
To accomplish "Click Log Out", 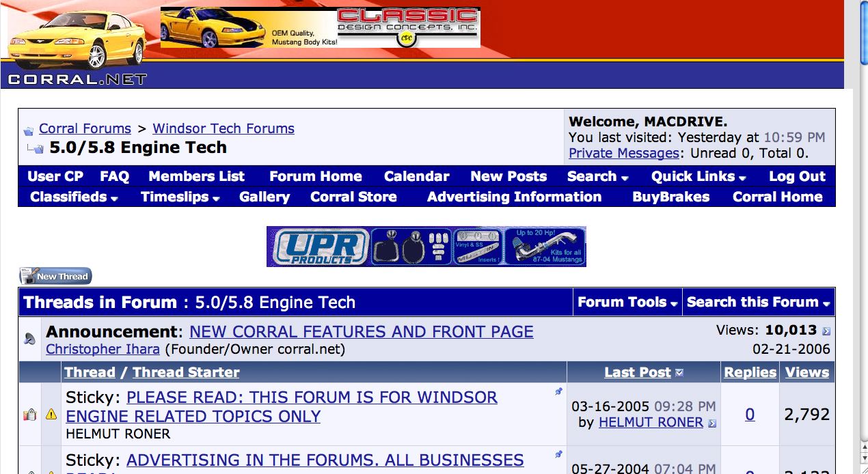I will pyautogui.click(x=797, y=176).
